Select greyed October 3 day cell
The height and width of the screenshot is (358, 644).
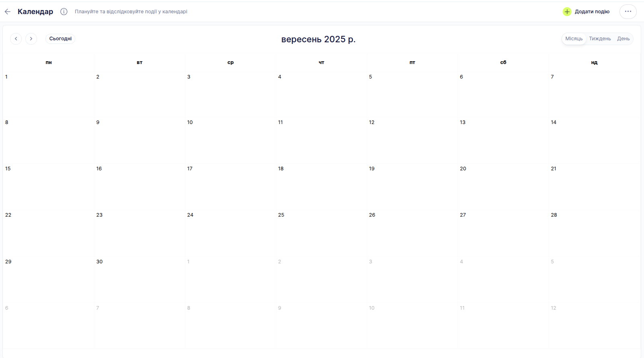(412, 279)
